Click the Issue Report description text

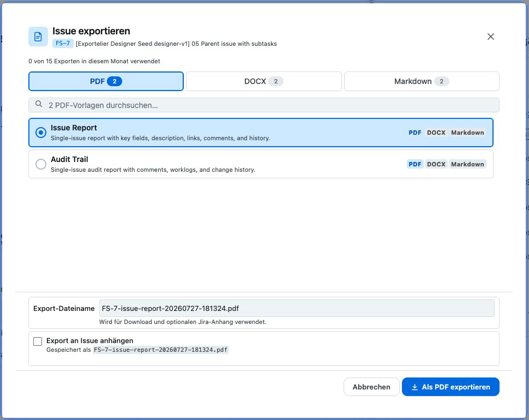[160, 138]
